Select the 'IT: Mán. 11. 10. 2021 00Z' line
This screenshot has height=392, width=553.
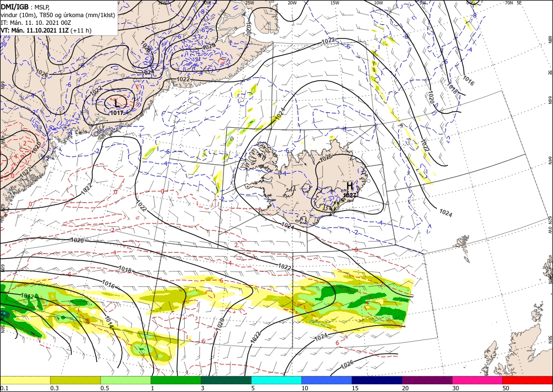36,23
